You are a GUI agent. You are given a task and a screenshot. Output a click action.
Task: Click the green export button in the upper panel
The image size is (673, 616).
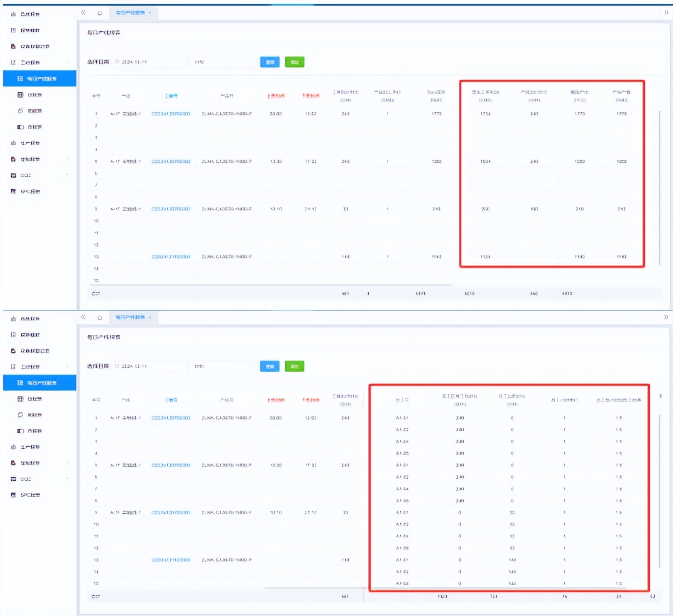294,62
